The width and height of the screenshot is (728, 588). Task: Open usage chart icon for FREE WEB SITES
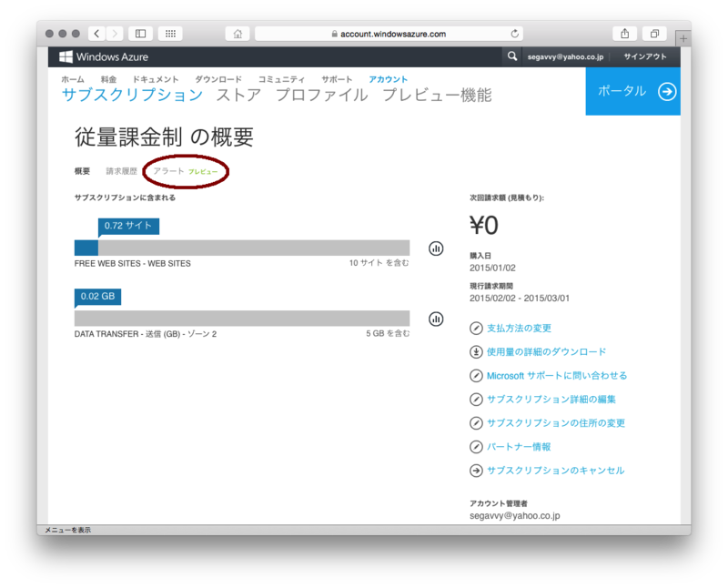(x=436, y=248)
